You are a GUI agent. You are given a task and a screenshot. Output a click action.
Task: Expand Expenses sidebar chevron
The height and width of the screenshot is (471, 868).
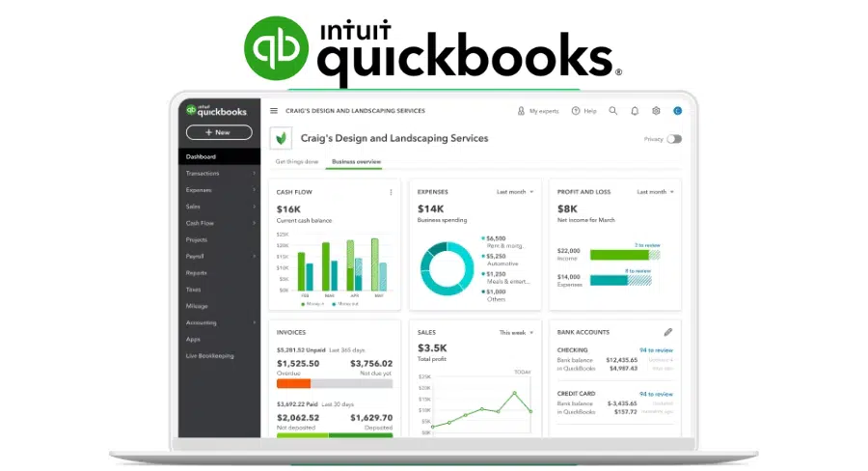[x=254, y=190]
